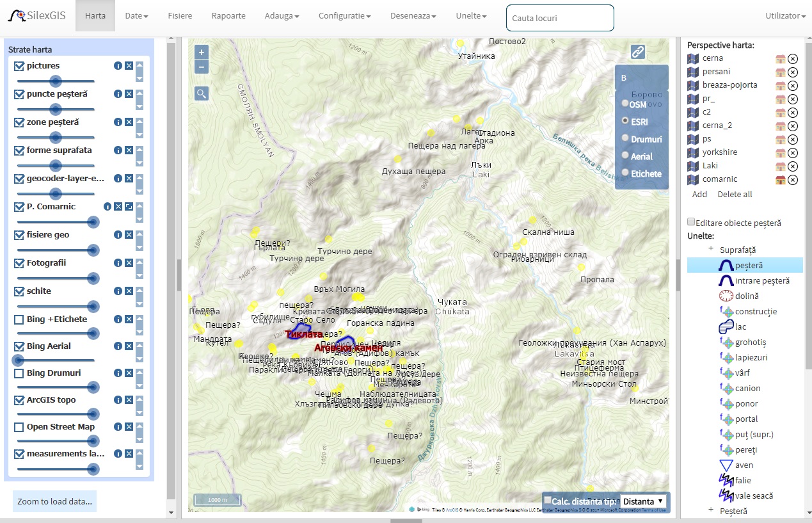
Task: Click the Zoom to load data button
Action: pyautogui.click(x=54, y=501)
